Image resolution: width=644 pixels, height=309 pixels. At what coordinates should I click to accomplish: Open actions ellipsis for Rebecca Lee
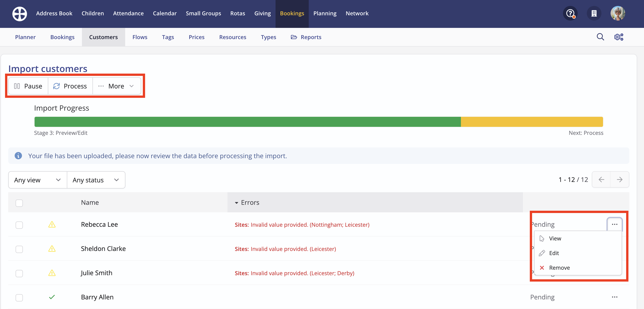[614, 224]
